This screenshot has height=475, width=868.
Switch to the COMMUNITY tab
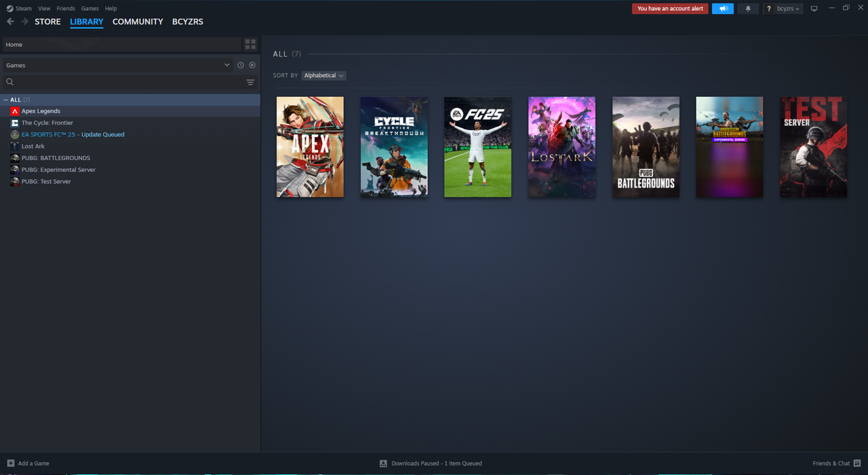point(138,22)
